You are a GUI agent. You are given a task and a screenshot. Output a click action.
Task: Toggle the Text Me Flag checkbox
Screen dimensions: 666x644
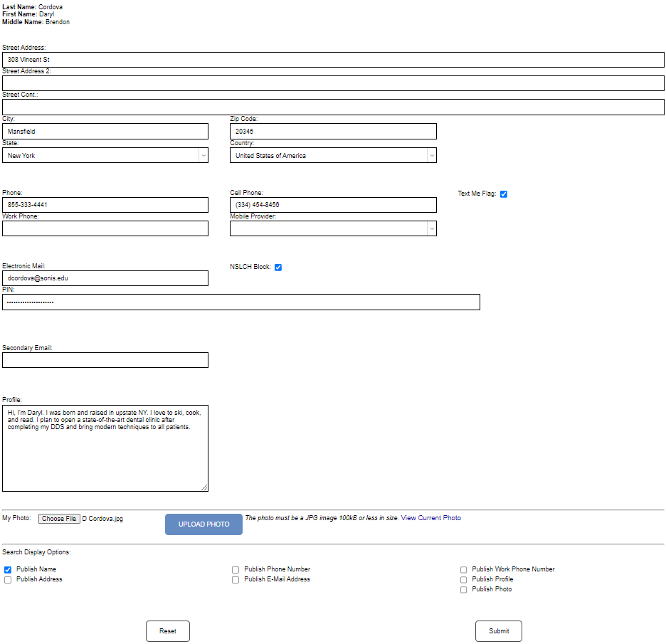click(504, 193)
